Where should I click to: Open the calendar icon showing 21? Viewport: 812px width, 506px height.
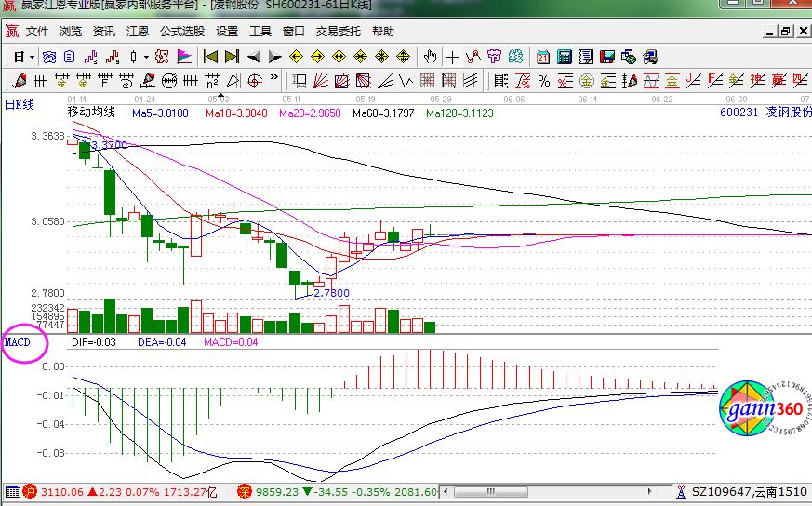[542, 57]
